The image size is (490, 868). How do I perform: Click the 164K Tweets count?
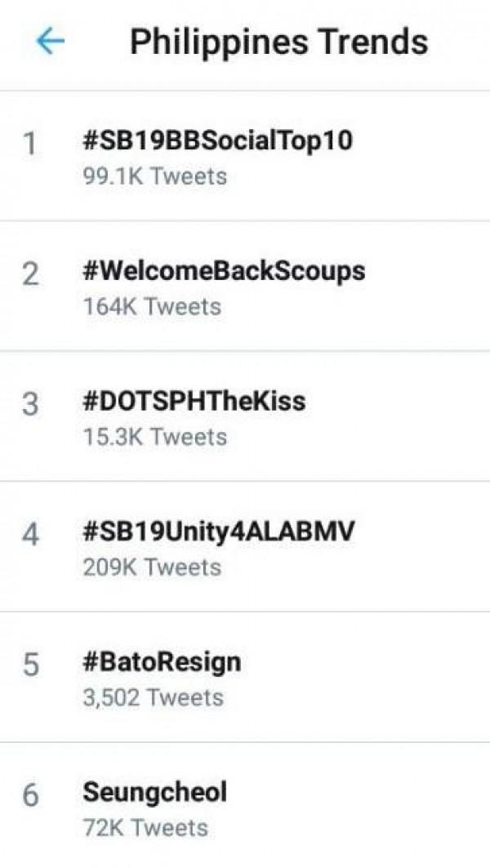152,306
